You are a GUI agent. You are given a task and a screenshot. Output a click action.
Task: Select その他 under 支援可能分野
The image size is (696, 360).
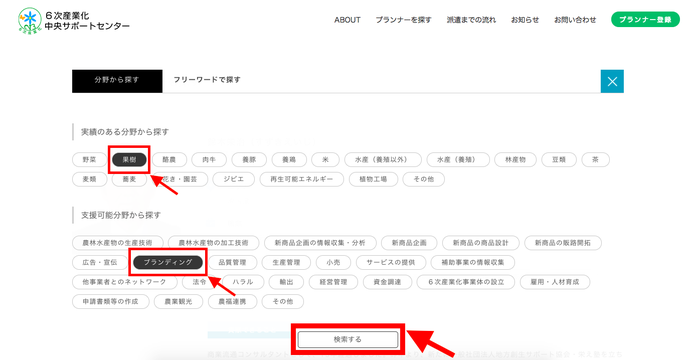pos(283,301)
